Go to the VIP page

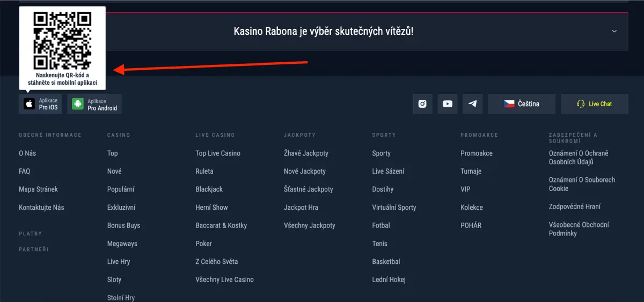pos(465,189)
